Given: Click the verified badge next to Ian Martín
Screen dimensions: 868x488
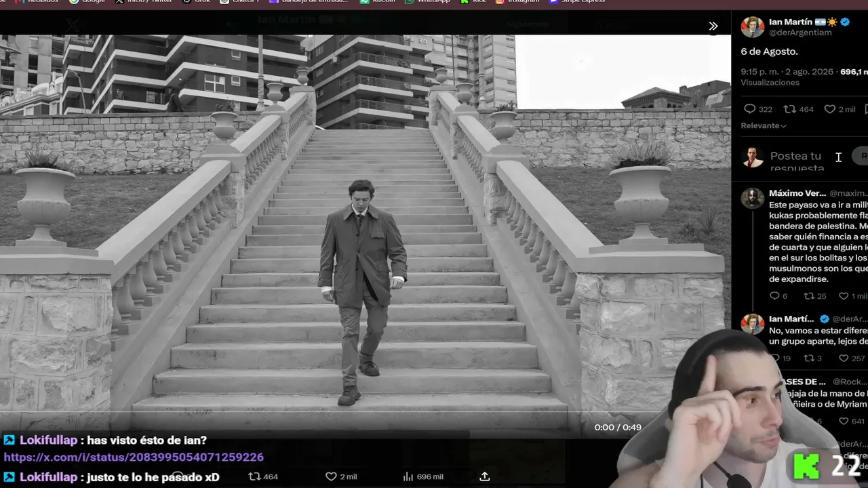Looking at the screenshot, I should click(845, 22).
